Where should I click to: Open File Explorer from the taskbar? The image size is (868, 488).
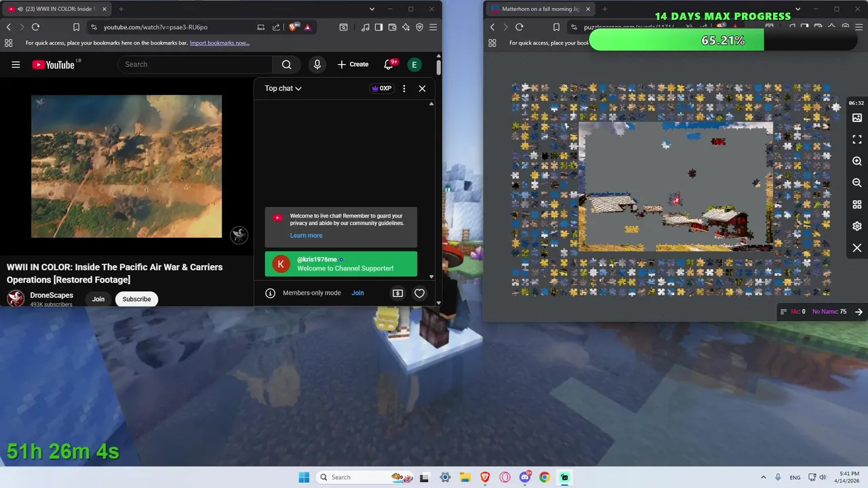(x=465, y=477)
